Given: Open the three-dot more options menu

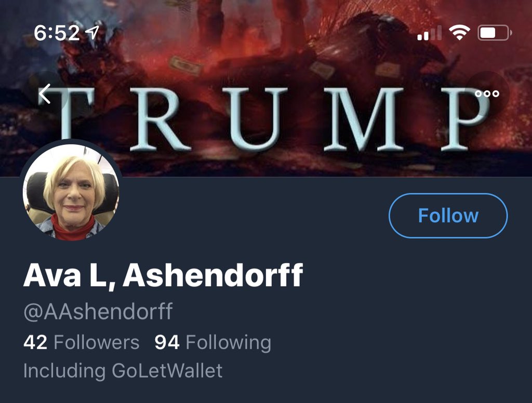Looking at the screenshot, I should tap(487, 93).
